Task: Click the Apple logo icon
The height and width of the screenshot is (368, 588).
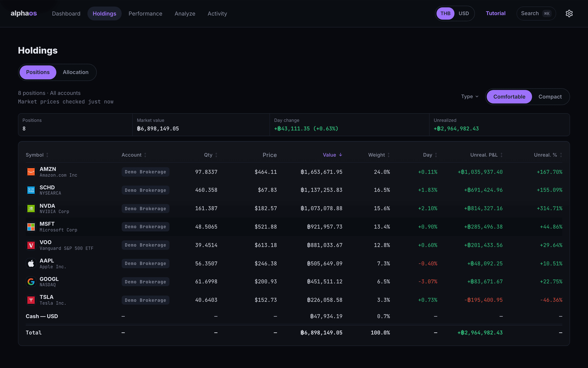Action: tap(31, 263)
